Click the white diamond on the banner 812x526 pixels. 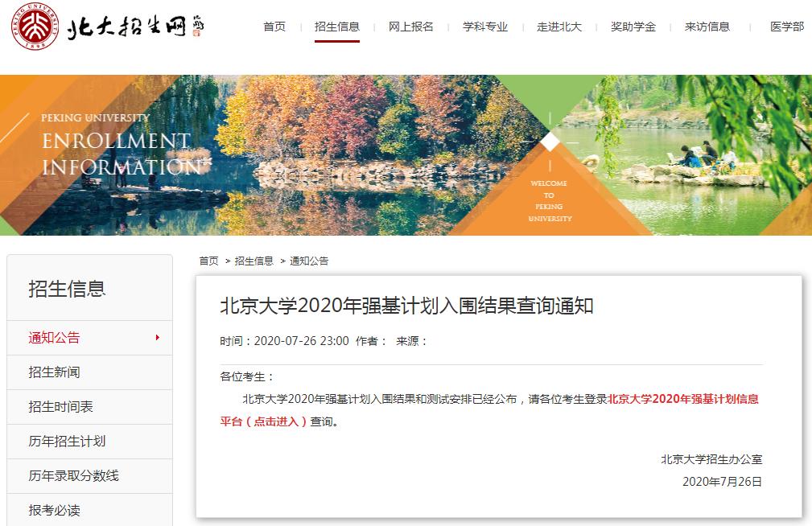pyautogui.click(x=550, y=142)
